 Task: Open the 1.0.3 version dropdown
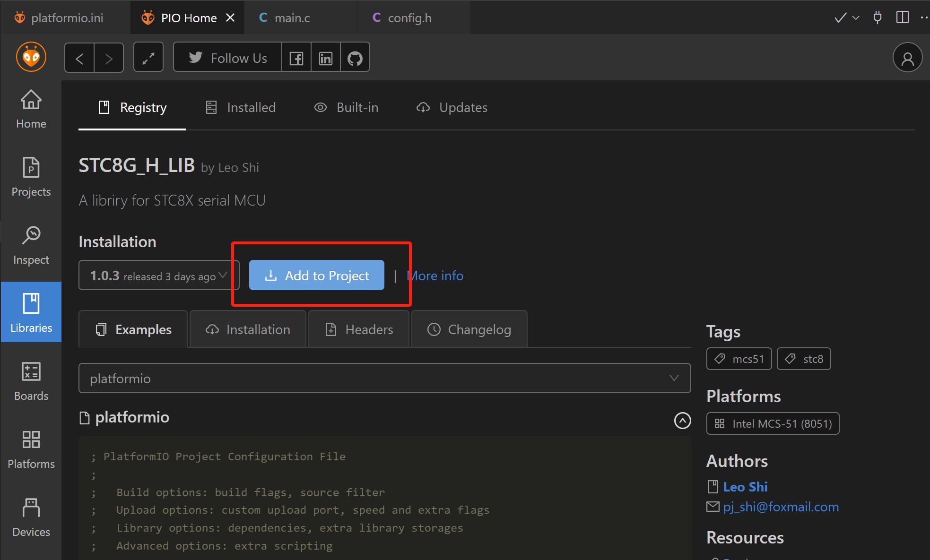point(158,276)
